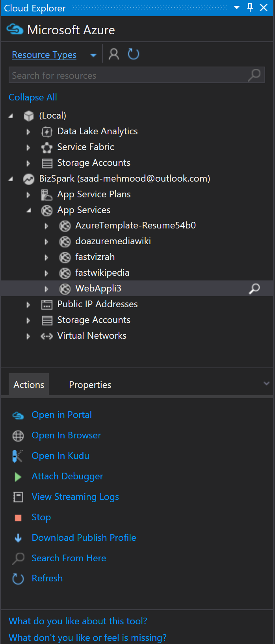Click the green Attach Debugger play icon
275x644 pixels.
[x=18, y=477]
